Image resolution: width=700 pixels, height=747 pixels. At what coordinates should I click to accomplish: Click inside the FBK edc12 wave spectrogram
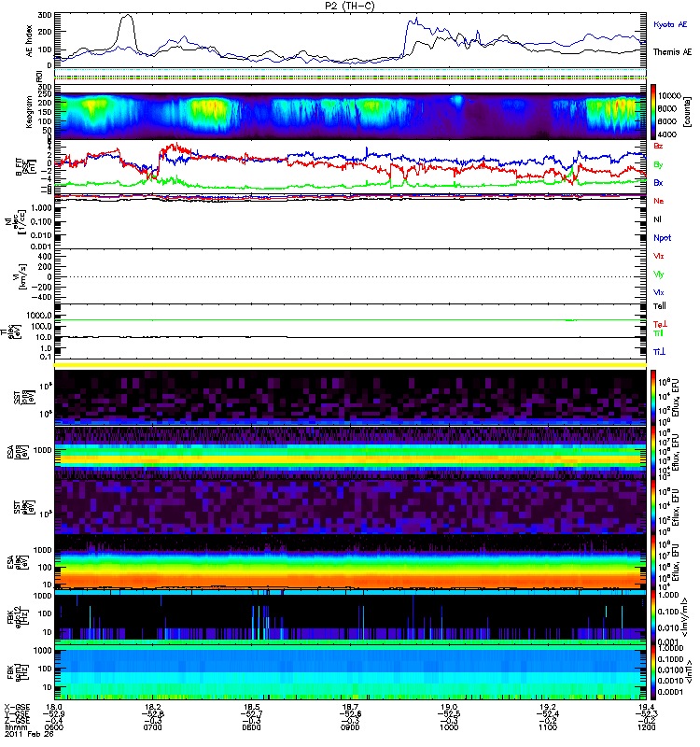pyautogui.click(x=350, y=616)
